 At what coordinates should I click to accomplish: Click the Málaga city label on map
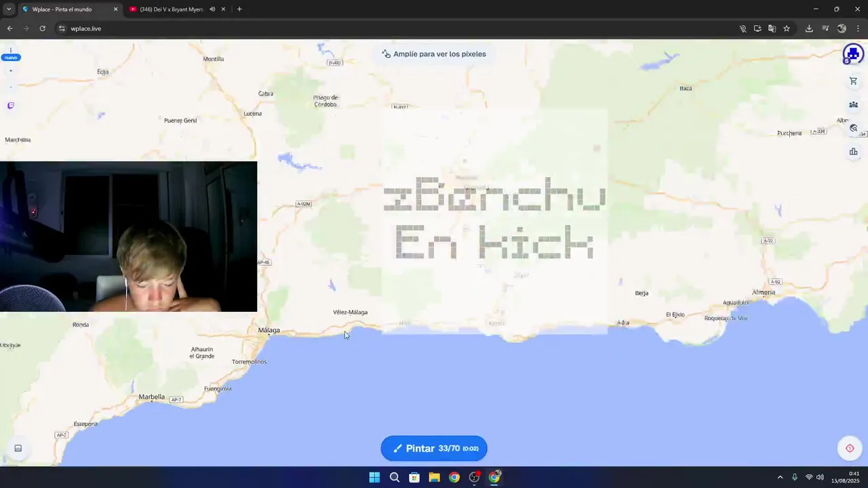coord(269,331)
